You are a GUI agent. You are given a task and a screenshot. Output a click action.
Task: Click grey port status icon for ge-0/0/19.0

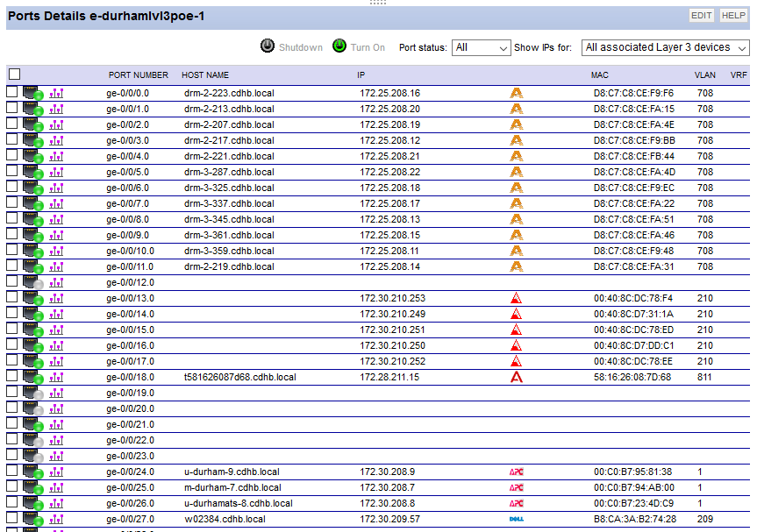click(x=33, y=394)
